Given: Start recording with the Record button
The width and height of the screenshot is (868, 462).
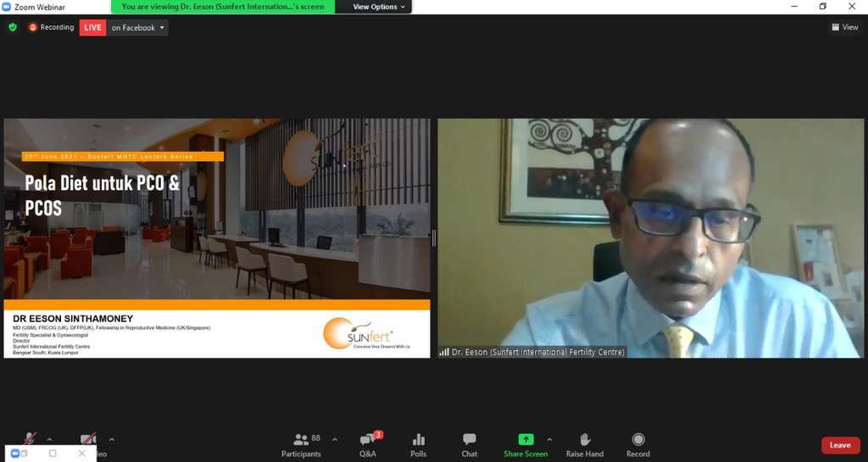Looking at the screenshot, I should [x=638, y=445].
